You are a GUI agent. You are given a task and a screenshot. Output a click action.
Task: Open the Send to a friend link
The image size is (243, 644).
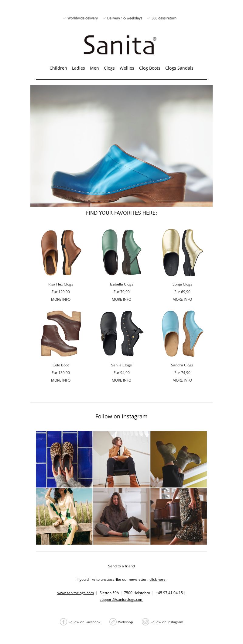point(122,566)
